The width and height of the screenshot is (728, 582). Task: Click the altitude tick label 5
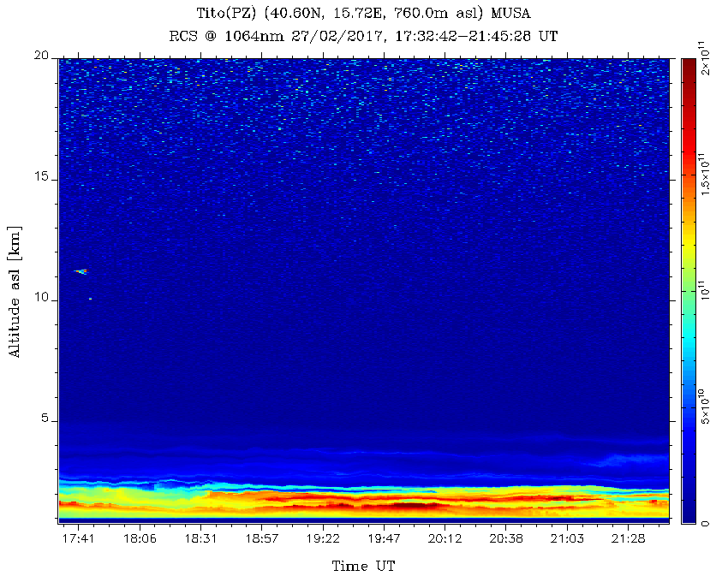click(x=45, y=419)
